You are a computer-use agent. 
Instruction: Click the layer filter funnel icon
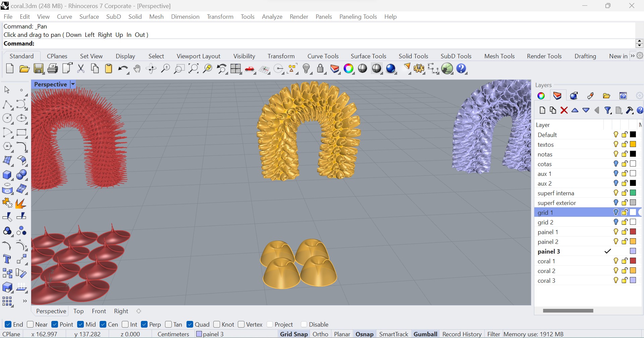[607, 110]
